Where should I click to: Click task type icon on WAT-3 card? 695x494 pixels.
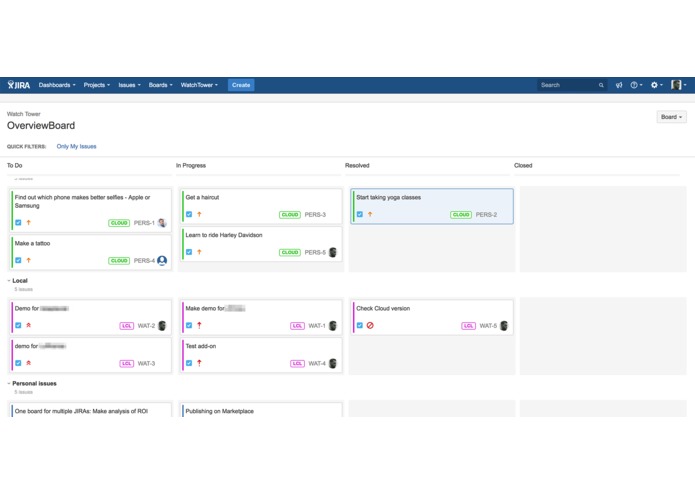point(18,363)
